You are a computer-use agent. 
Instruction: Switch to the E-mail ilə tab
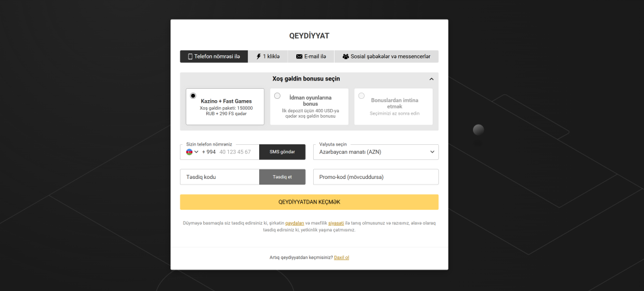[x=311, y=57]
